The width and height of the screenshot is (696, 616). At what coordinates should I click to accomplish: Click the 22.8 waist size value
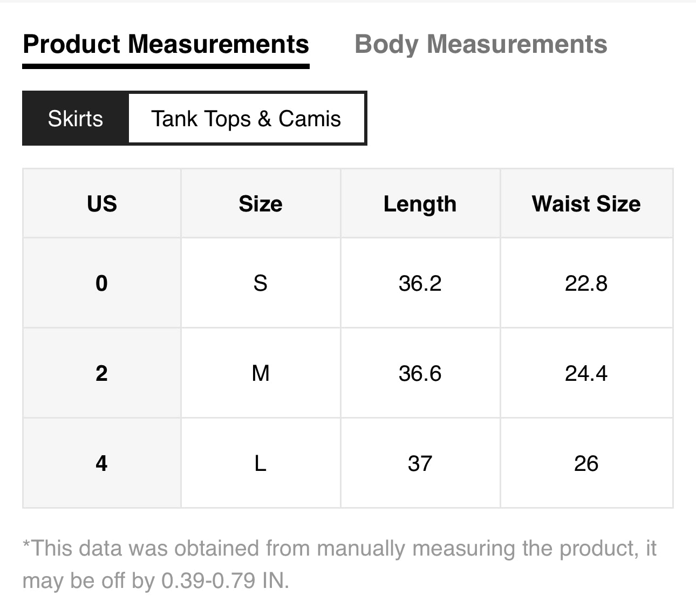pyautogui.click(x=586, y=283)
